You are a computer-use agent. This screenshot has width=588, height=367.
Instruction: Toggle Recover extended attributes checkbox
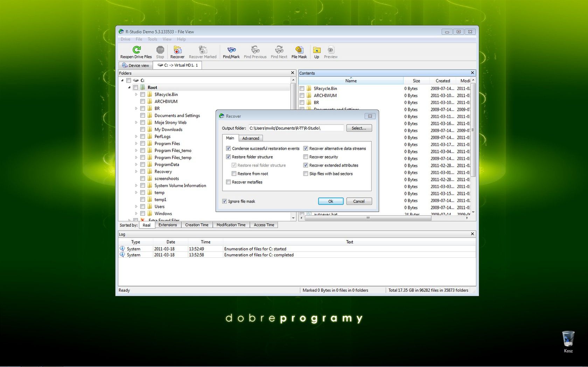[306, 165]
